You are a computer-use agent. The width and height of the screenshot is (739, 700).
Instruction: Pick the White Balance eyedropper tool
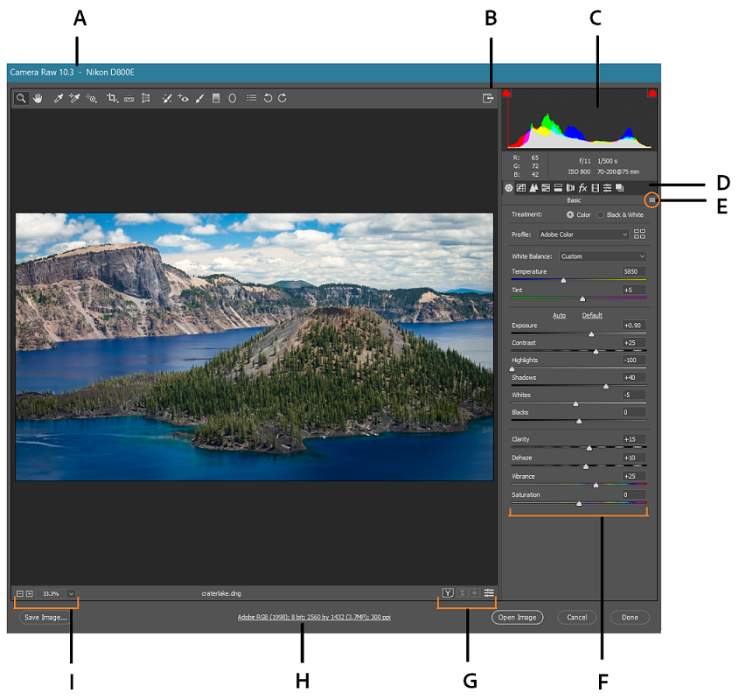tap(58, 98)
